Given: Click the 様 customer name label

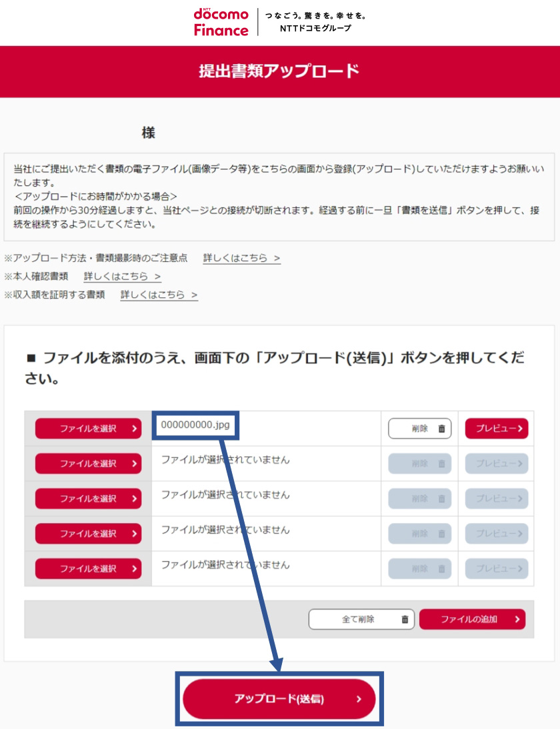Looking at the screenshot, I should point(149,133).
